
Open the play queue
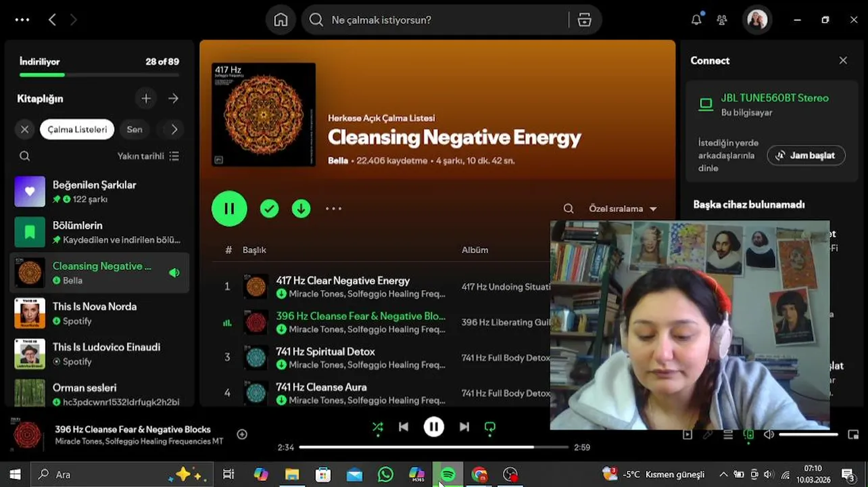[728, 435]
